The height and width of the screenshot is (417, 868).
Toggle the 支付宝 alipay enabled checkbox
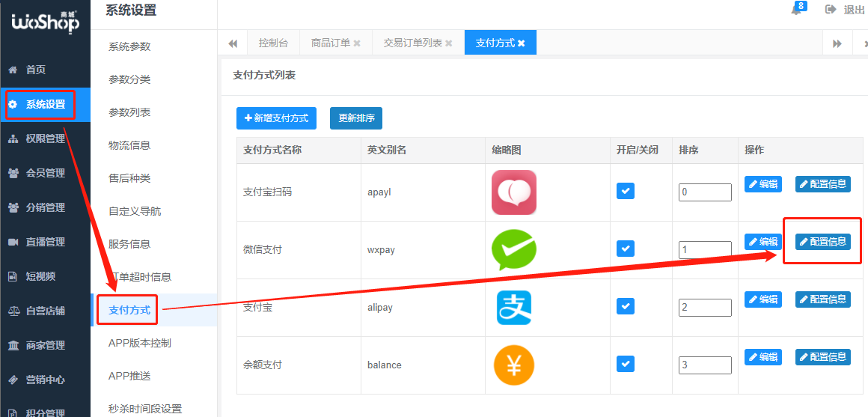626,305
